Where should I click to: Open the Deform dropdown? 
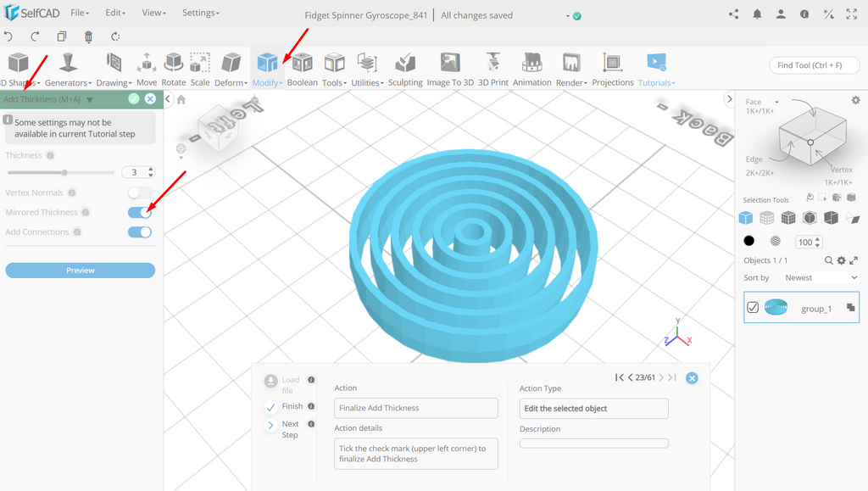231,70
